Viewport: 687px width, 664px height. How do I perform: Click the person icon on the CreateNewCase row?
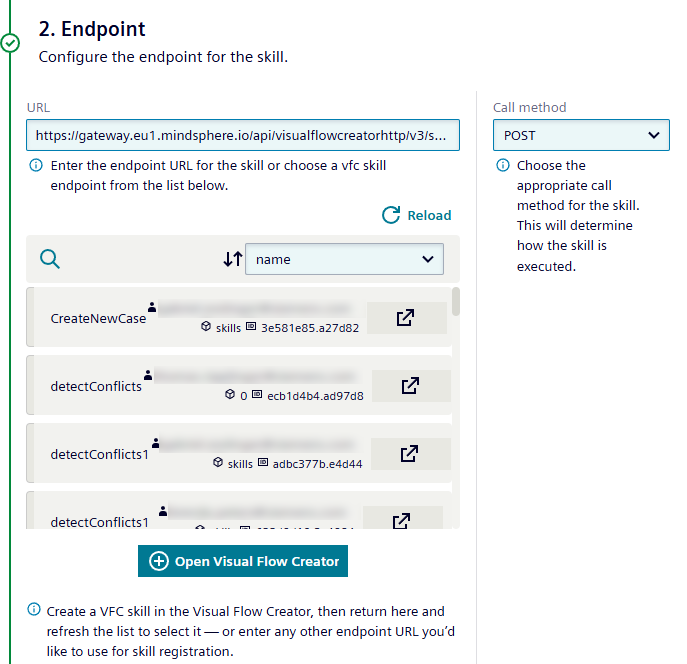click(x=151, y=307)
